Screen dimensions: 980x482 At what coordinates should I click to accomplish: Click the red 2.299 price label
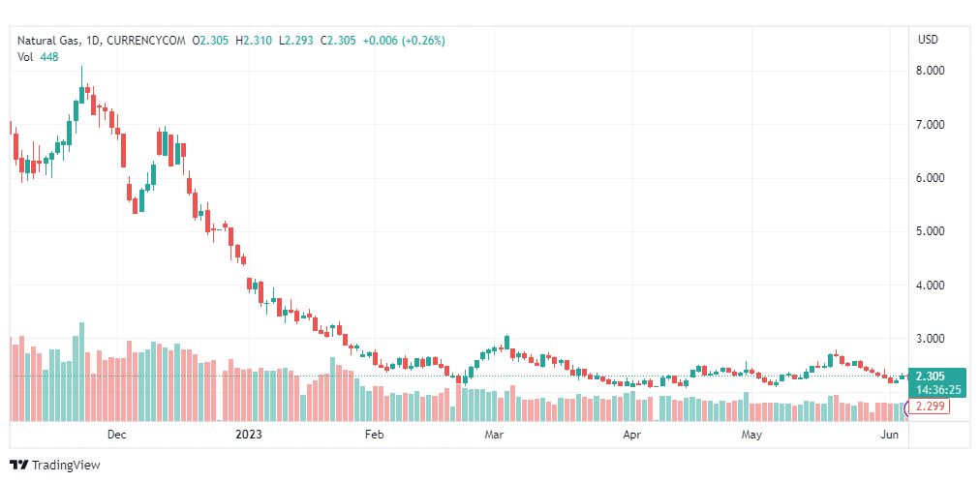(929, 407)
